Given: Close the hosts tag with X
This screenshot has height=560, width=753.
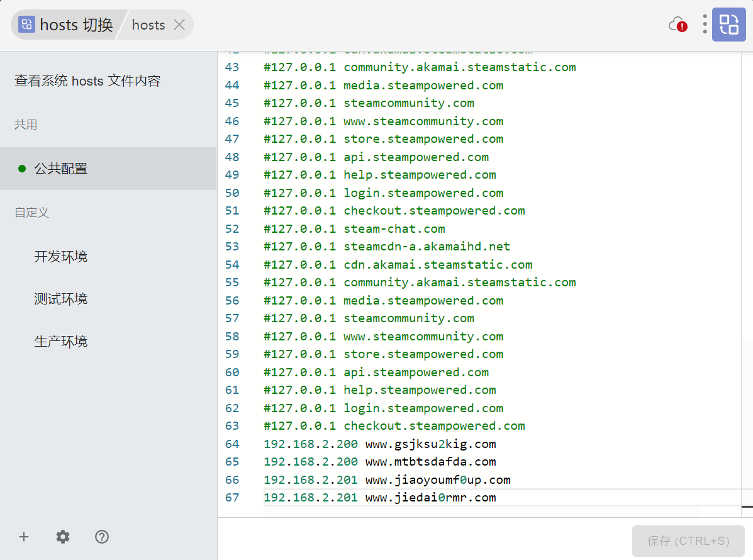Looking at the screenshot, I should [x=179, y=25].
